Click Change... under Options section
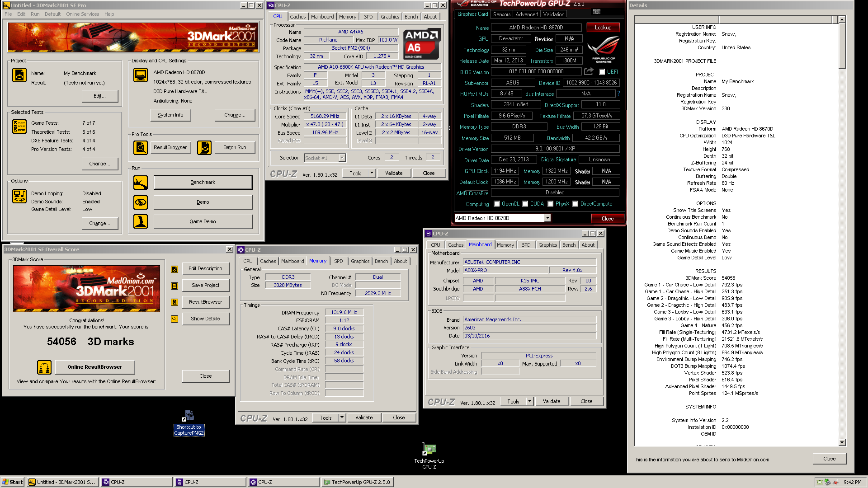 click(x=100, y=223)
